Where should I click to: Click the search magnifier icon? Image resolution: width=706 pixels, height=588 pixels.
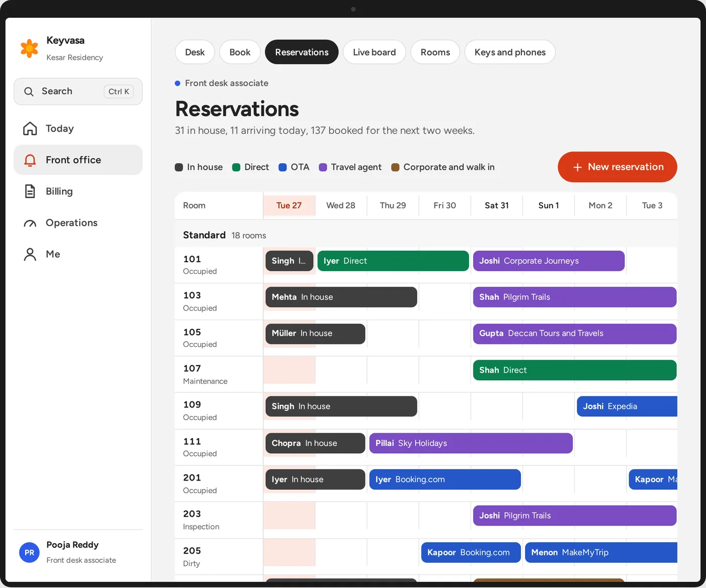[29, 91]
